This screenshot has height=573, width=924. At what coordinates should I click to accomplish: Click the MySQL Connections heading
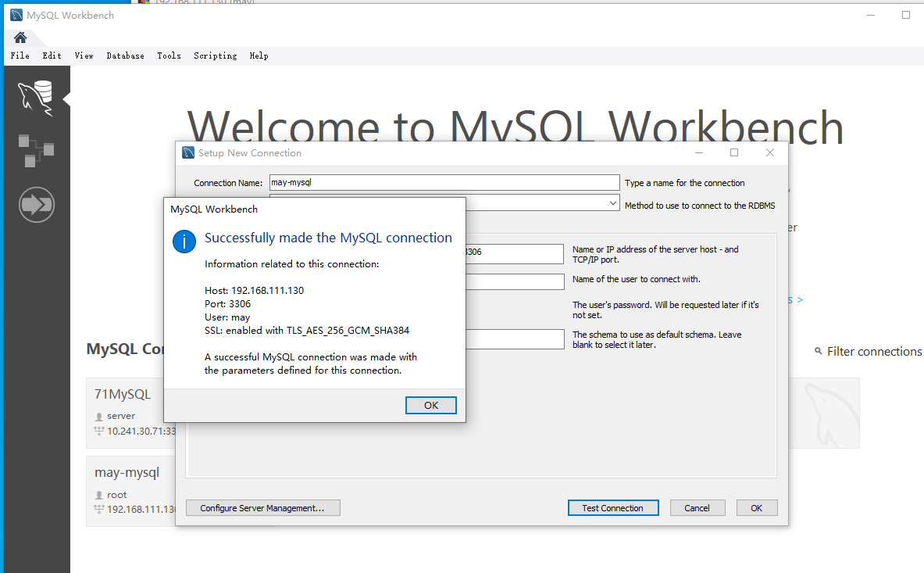point(125,349)
